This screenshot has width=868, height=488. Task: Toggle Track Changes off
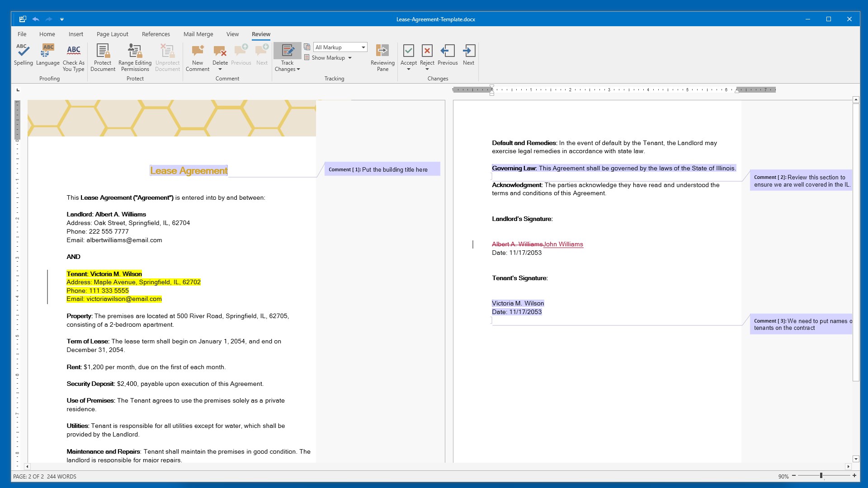pyautogui.click(x=288, y=52)
